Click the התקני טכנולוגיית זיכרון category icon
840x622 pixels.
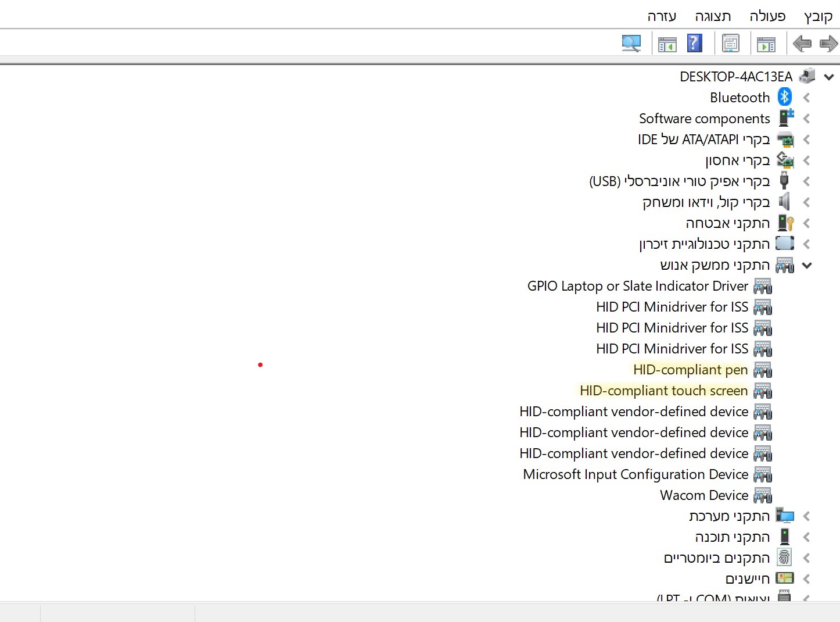coord(785,244)
